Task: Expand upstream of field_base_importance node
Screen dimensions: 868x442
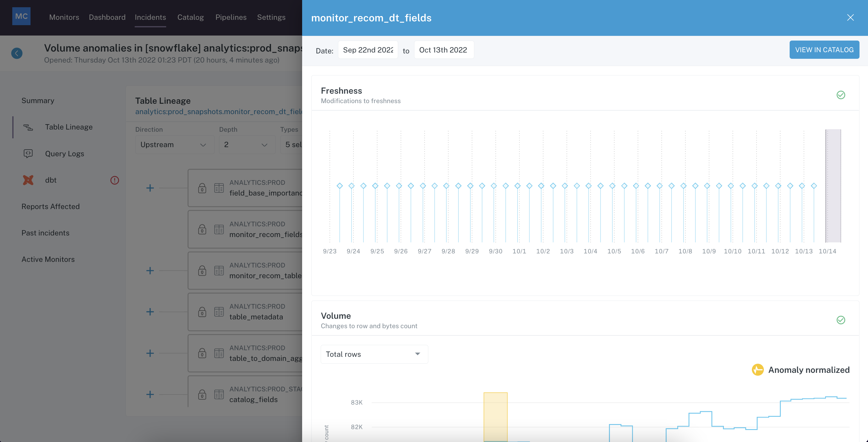Action: 150,188
